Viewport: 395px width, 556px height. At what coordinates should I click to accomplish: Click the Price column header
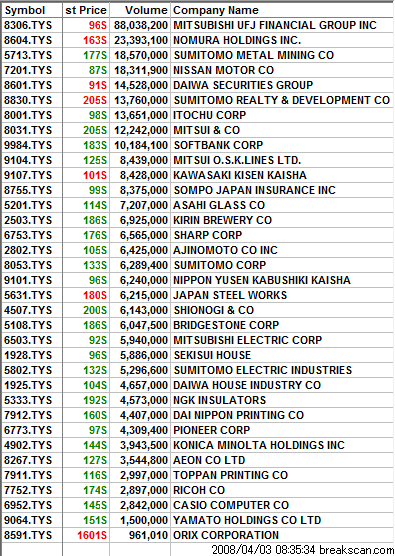(x=86, y=10)
